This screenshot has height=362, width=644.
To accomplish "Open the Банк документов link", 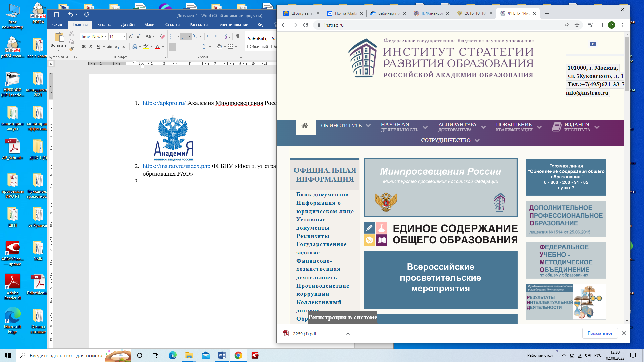I will click(322, 195).
